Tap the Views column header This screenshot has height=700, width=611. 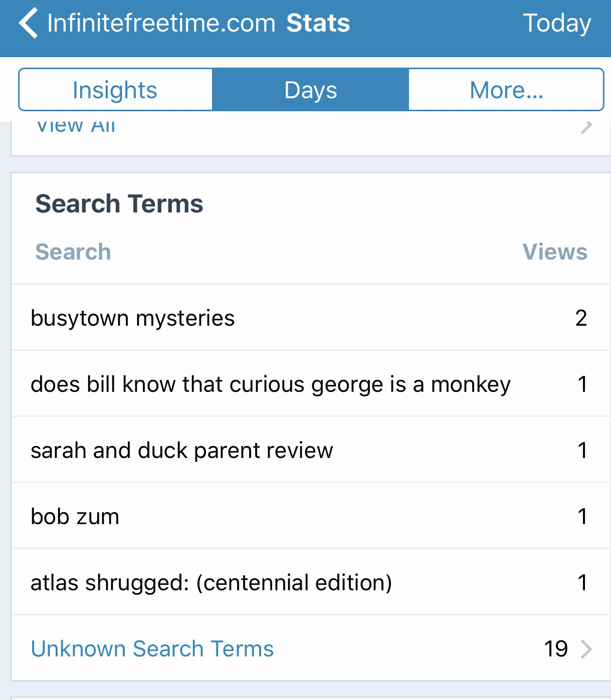554,252
